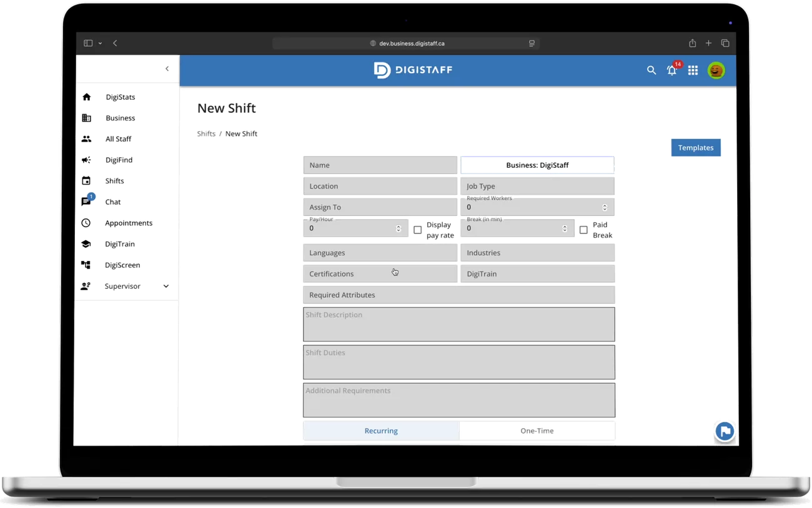
Task: Click the Pay/Hour number field
Action: coord(356,228)
